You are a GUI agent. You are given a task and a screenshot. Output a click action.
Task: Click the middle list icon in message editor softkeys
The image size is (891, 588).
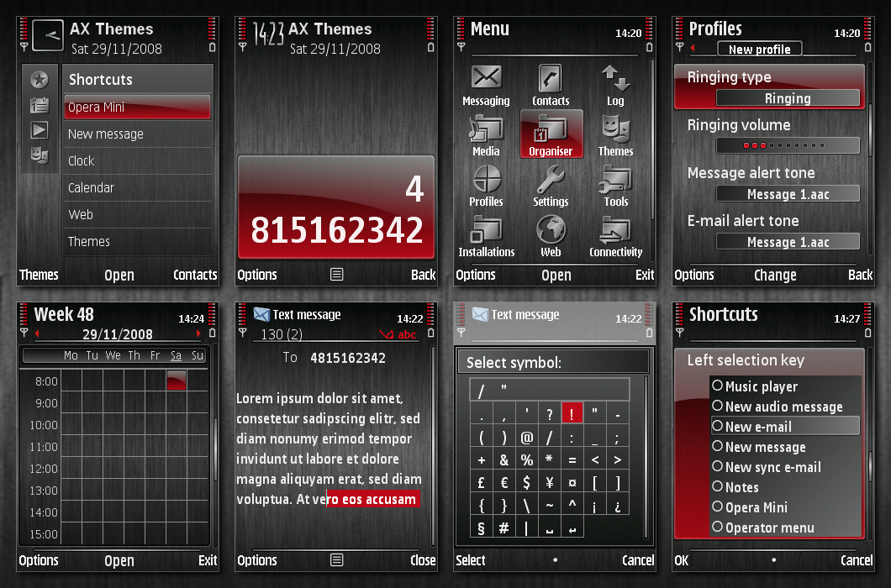[x=337, y=560]
